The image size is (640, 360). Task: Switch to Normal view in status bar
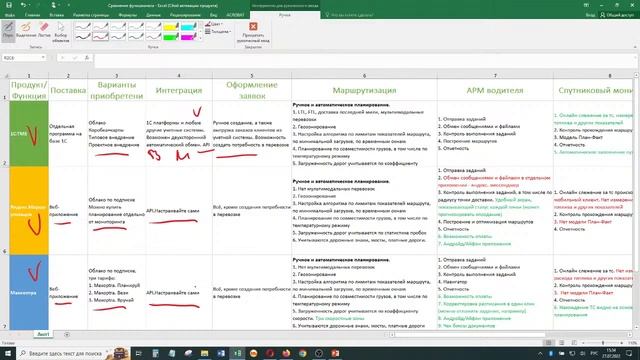(549, 343)
